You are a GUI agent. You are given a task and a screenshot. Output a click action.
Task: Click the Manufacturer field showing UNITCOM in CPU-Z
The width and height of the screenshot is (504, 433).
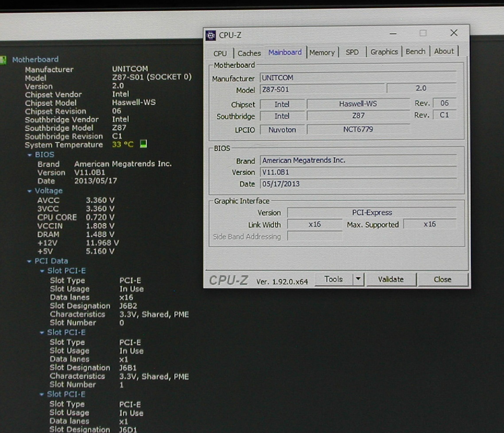358,77
